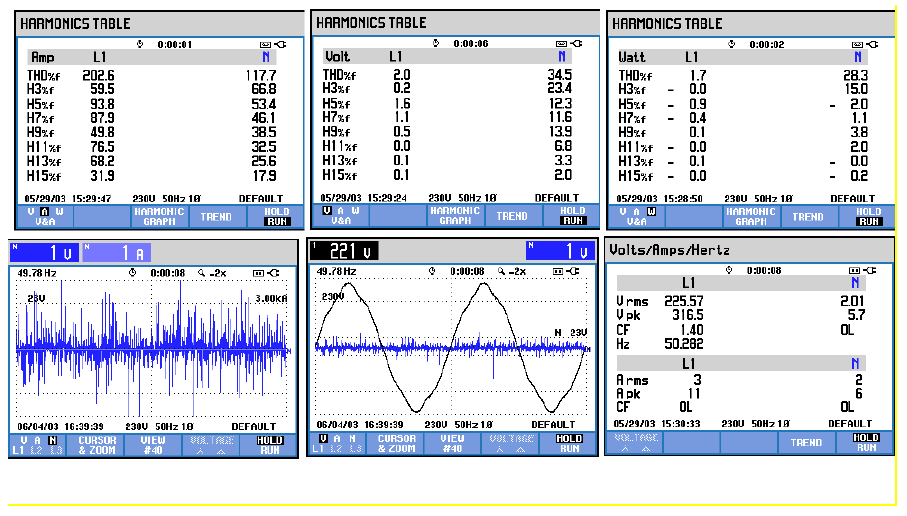Click battery icon in the Watt harmonics table
Screen dimensions: 907x516
(867, 45)
